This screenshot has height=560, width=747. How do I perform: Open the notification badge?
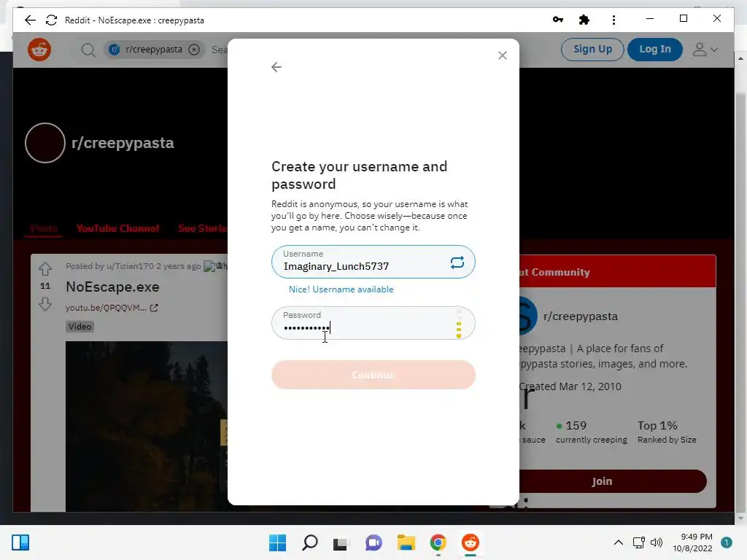coord(727,542)
